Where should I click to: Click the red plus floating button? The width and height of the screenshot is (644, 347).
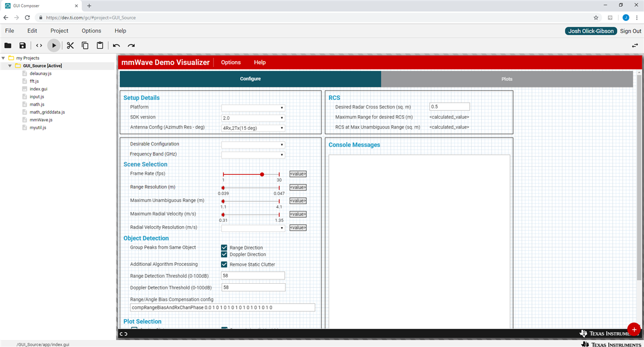(634, 330)
